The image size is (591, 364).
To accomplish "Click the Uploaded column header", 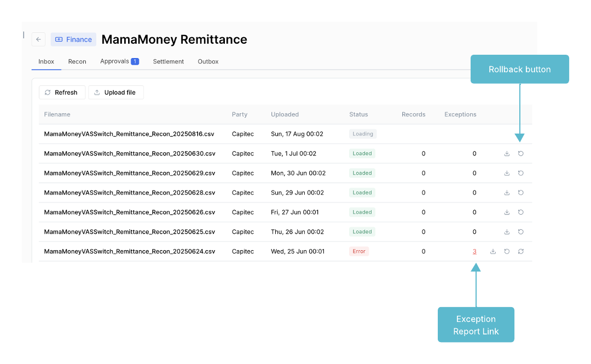I will (285, 114).
